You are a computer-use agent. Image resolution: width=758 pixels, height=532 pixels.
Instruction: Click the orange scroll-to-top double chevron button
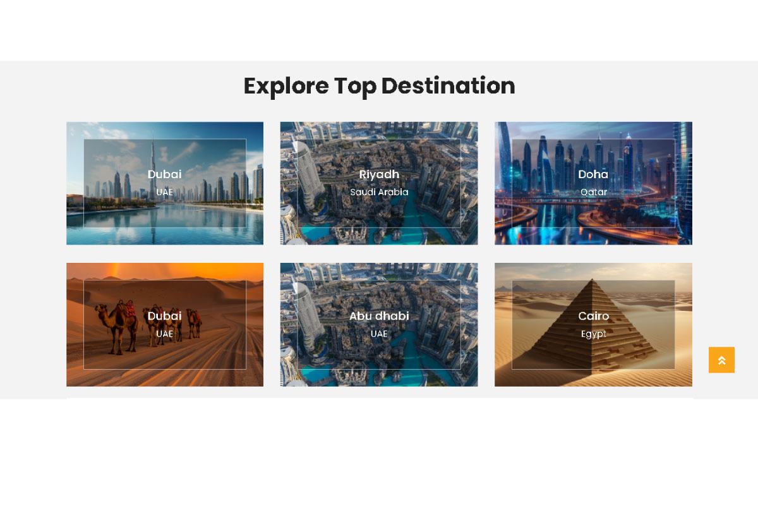[x=721, y=360]
